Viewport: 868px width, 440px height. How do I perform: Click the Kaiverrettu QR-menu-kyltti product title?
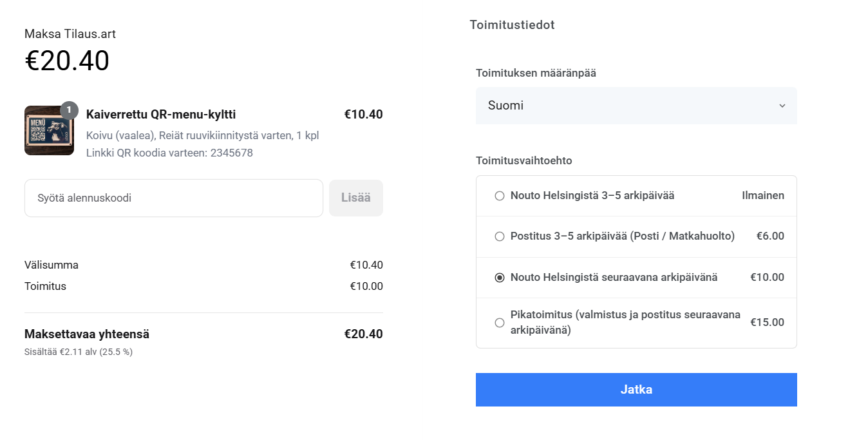(161, 115)
